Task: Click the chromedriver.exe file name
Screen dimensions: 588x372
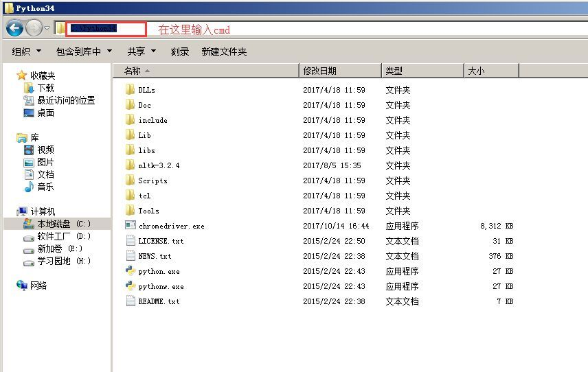Action: (171, 226)
